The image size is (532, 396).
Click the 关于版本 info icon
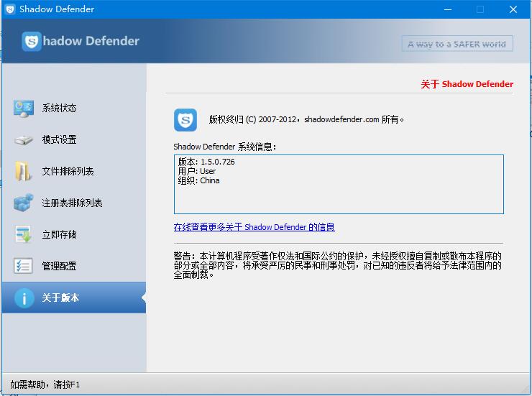[x=24, y=298]
